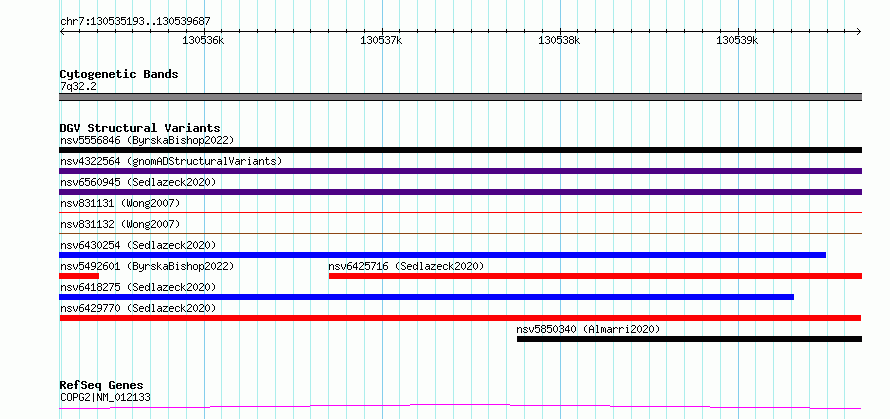Screen dimensions: 890x419
Task: Open the nsv6418275 (Sedlazeck2020) label
Action: point(138,287)
